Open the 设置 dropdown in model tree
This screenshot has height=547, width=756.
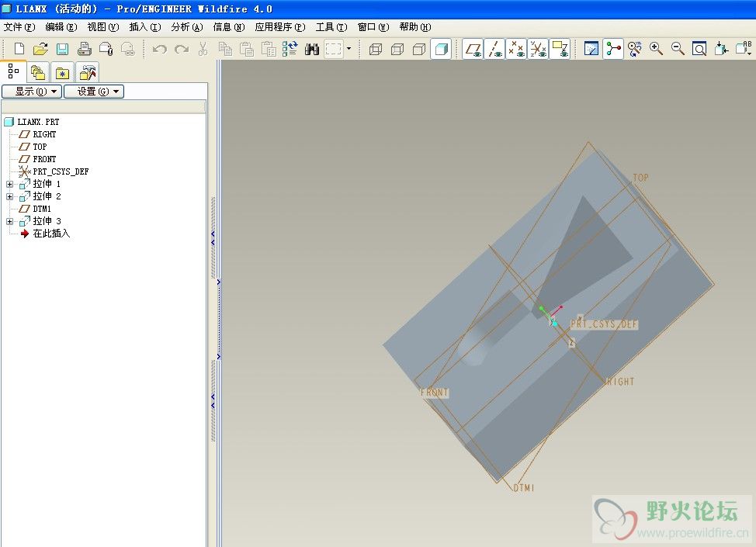94,92
